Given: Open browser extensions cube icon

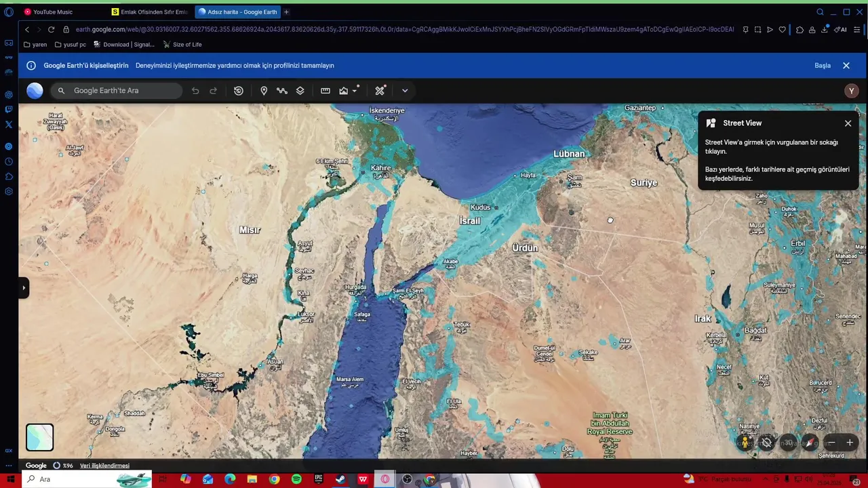Looking at the screenshot, I should pos(800,29).
